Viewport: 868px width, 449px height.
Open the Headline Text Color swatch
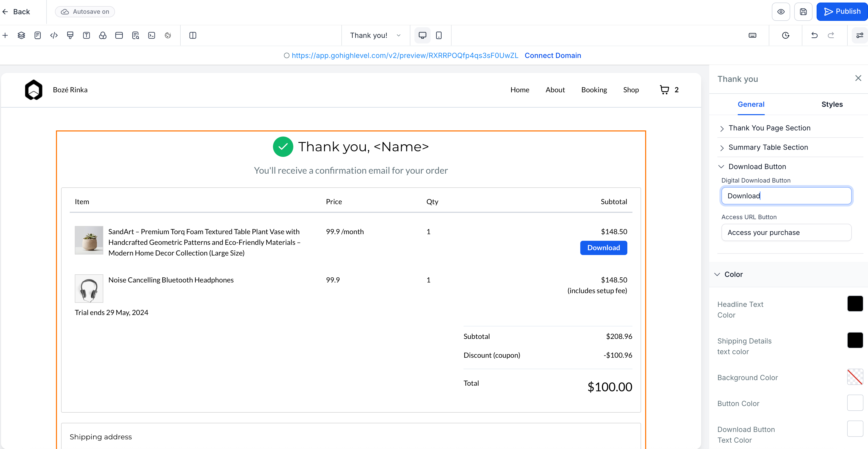pos(855,304)
